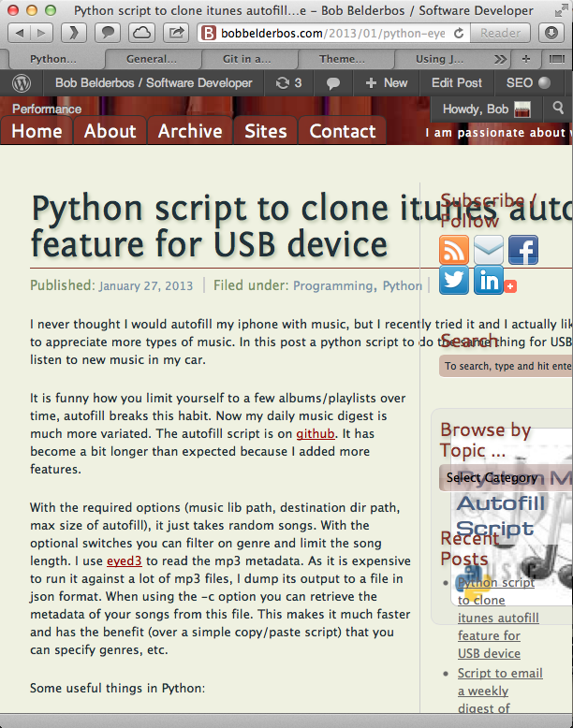Viewport: 573px width, 728px height.
Task: Go back with Safari's back arrow
Action: tap(19, 33)
